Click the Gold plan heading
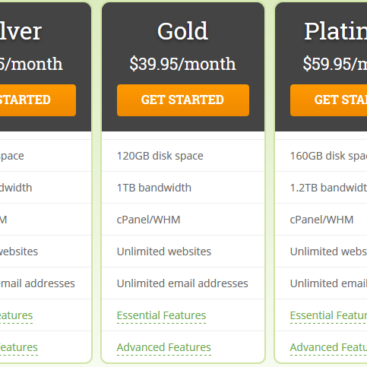367x367 pixels. [x=183, y=31]
